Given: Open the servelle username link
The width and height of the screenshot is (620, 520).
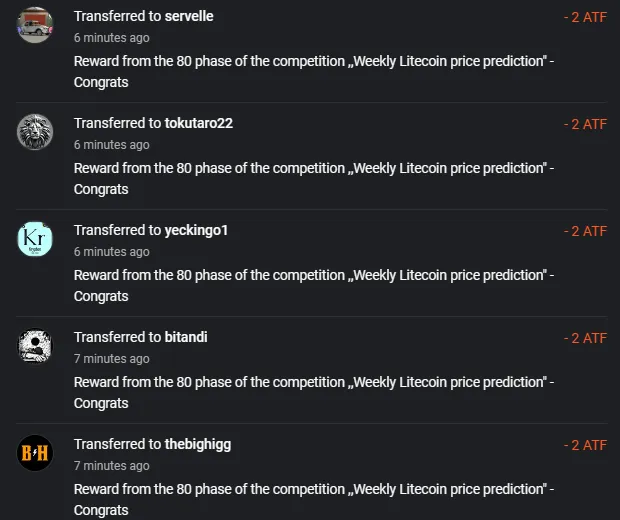Looking at the screenshot, I should 189,16.
